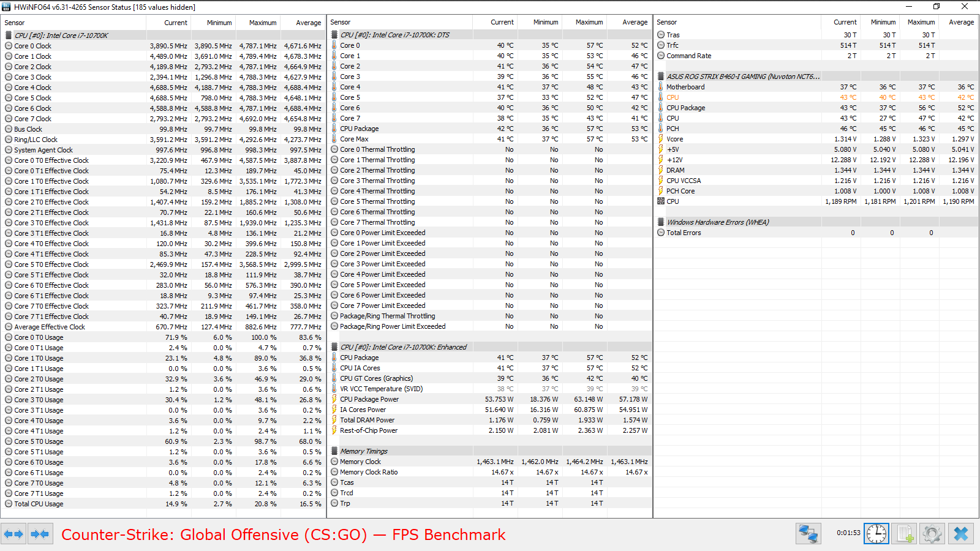Select the Core 5 T0 Effective Clock row

[164, 264]
